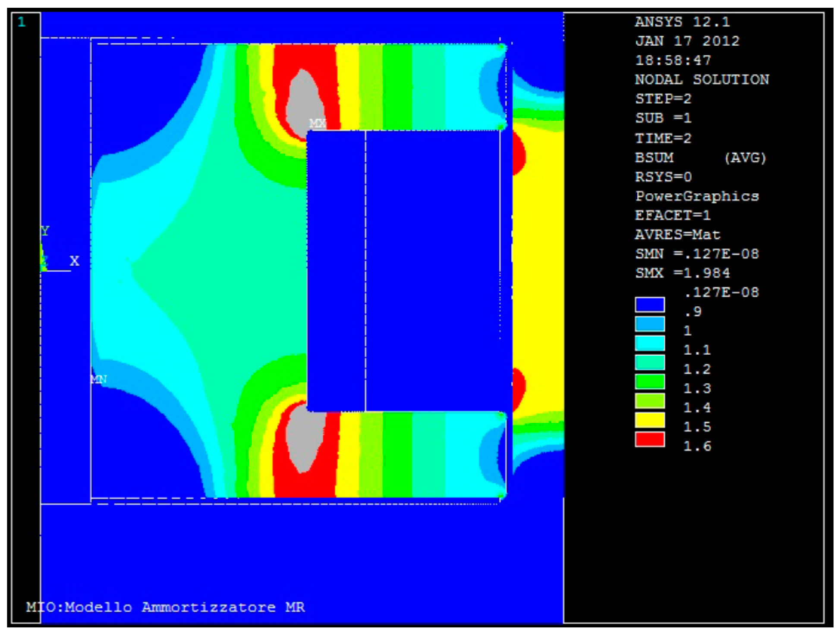Click the MN minimum marker label
This screenshot has width=840, height=636.
point(99,379)
